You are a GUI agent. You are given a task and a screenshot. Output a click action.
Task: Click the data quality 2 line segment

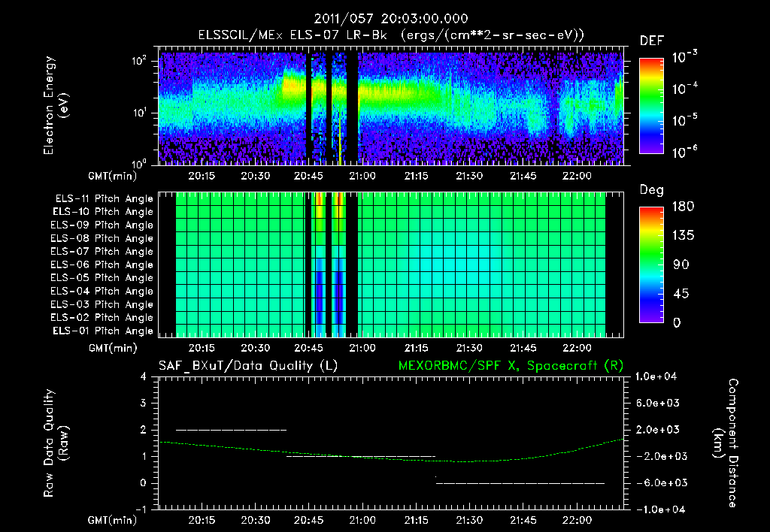[231, 430]
